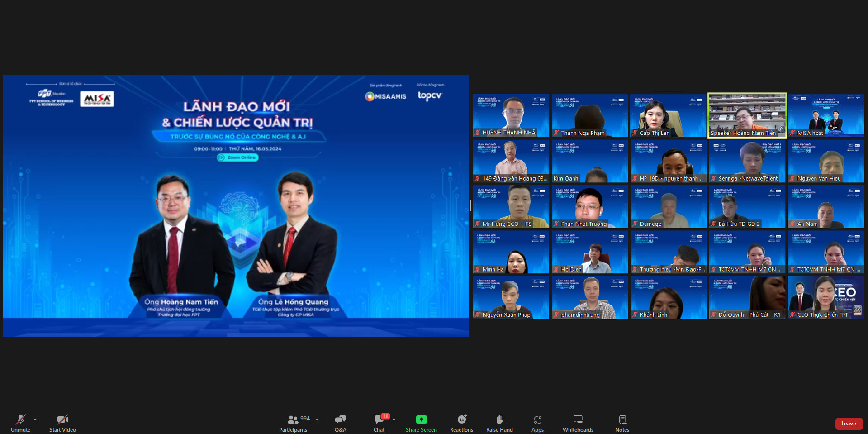
Task: Open Whiteboards
Action: [x=578, y=423]
